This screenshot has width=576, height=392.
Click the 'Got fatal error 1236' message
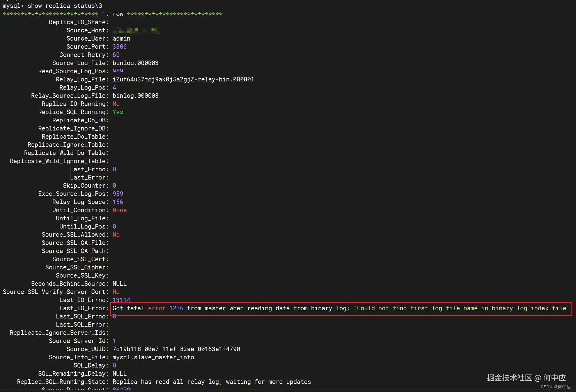coord(341,308)
